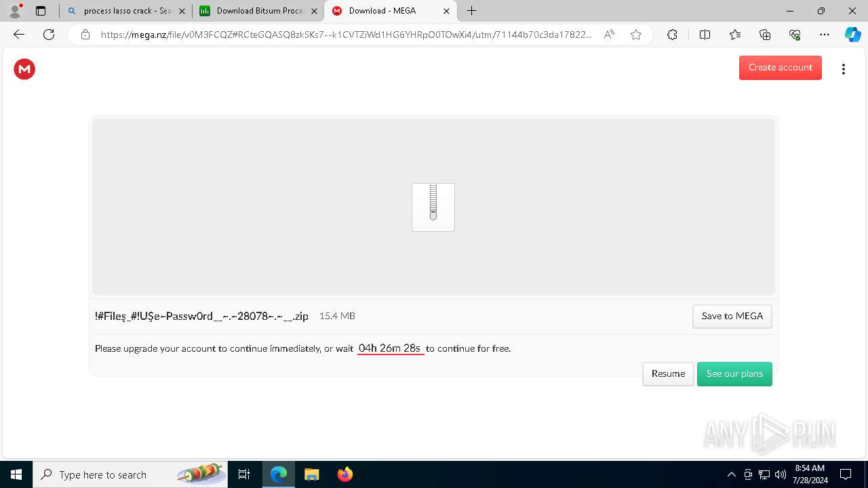
Task: Open Task View from taskbar
Action: pyautogui.click(x=244, y=474)
